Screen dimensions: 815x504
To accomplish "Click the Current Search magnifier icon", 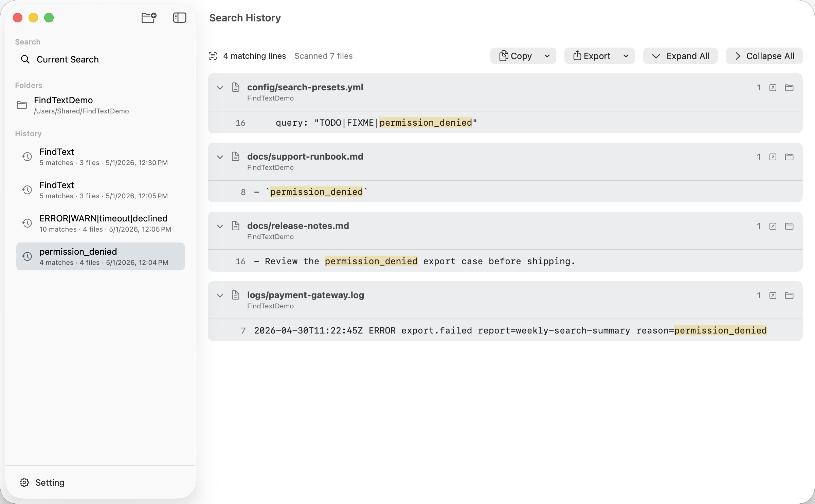I will pos(25,59).
